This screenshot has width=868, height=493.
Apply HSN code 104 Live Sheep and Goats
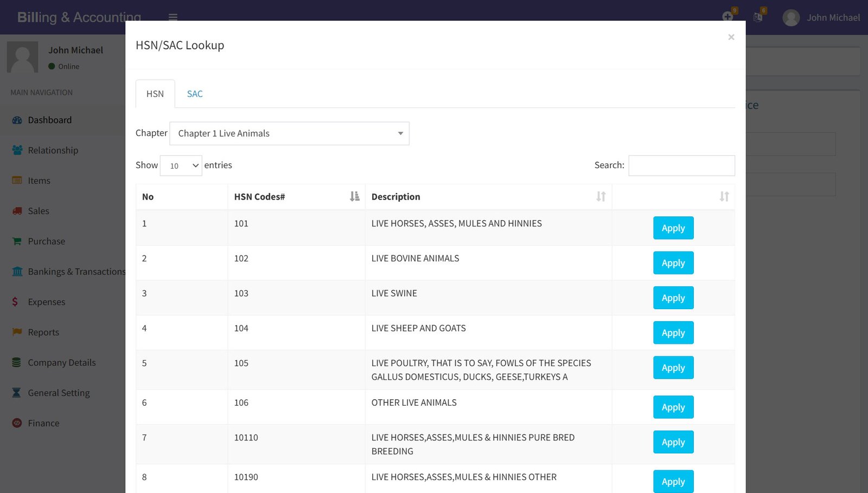673,333
